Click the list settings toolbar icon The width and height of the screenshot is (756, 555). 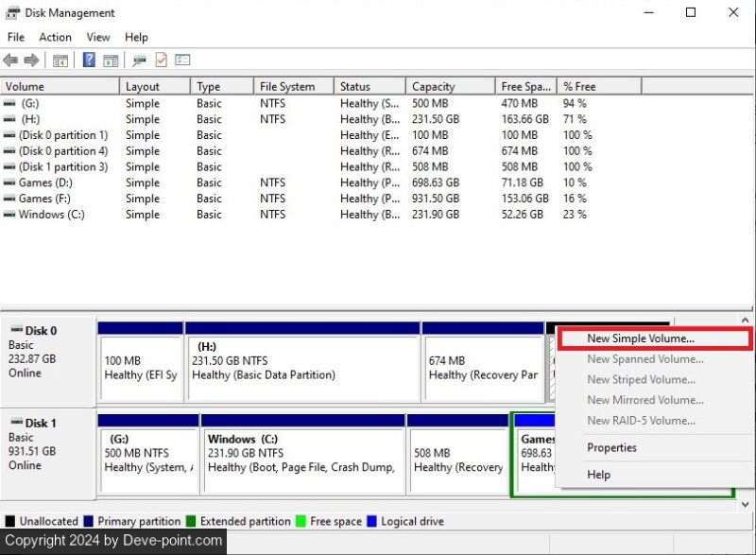tap(182, 61)
